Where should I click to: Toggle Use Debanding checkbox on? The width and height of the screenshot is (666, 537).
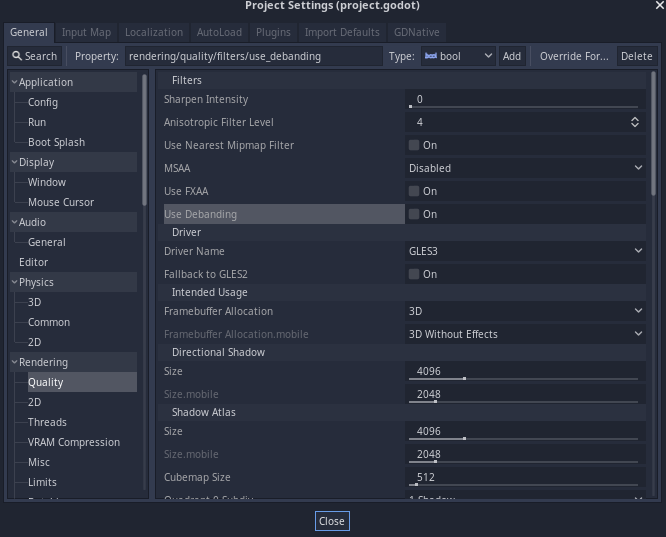click(414, 214)
